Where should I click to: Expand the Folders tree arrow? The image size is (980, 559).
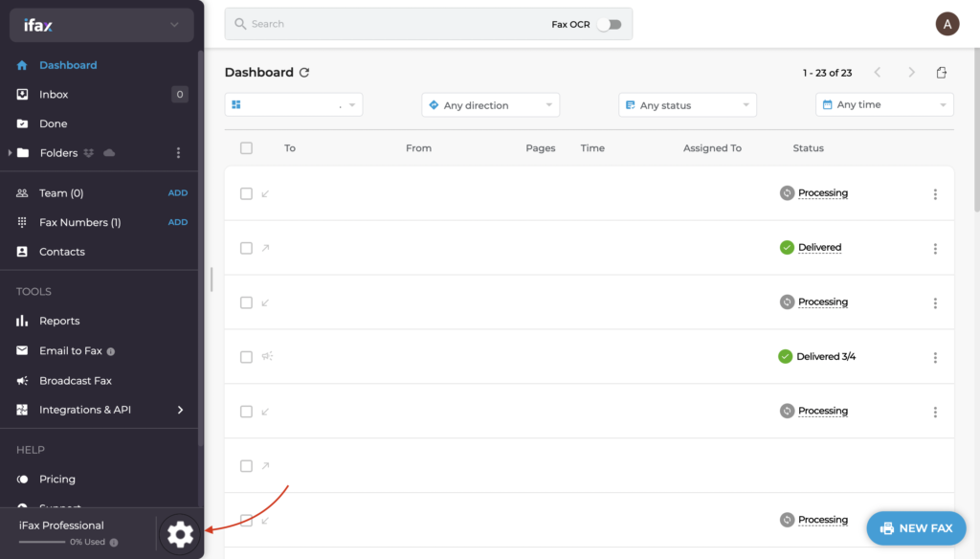pos(10,152)
